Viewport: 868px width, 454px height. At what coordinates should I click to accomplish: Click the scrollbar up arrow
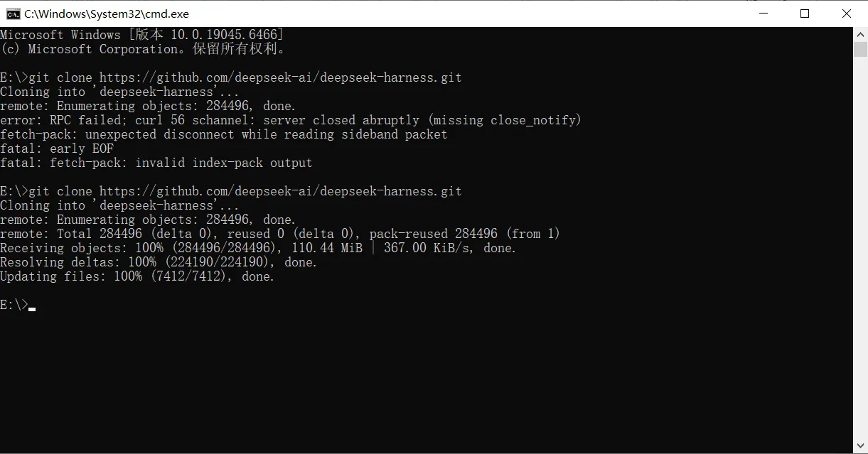(860, 34)
